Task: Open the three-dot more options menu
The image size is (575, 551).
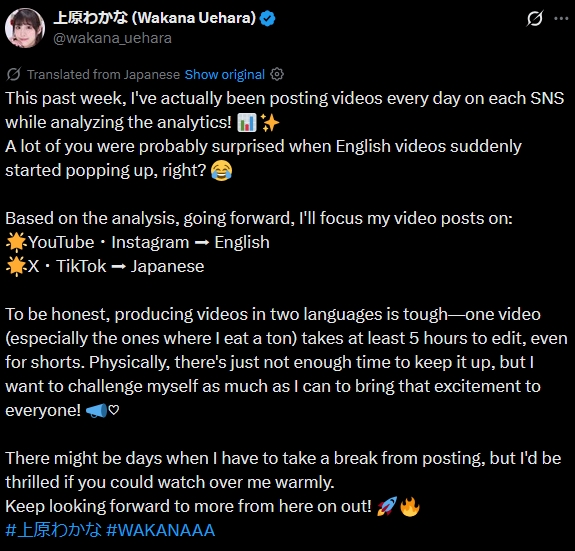Action: click(561, 18)
